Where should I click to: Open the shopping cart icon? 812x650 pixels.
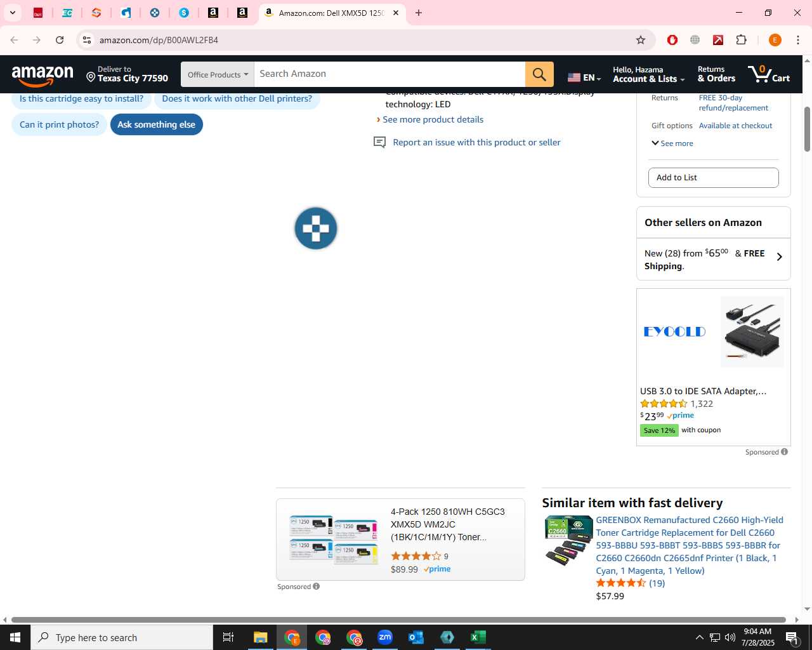[x=768, y=74]
